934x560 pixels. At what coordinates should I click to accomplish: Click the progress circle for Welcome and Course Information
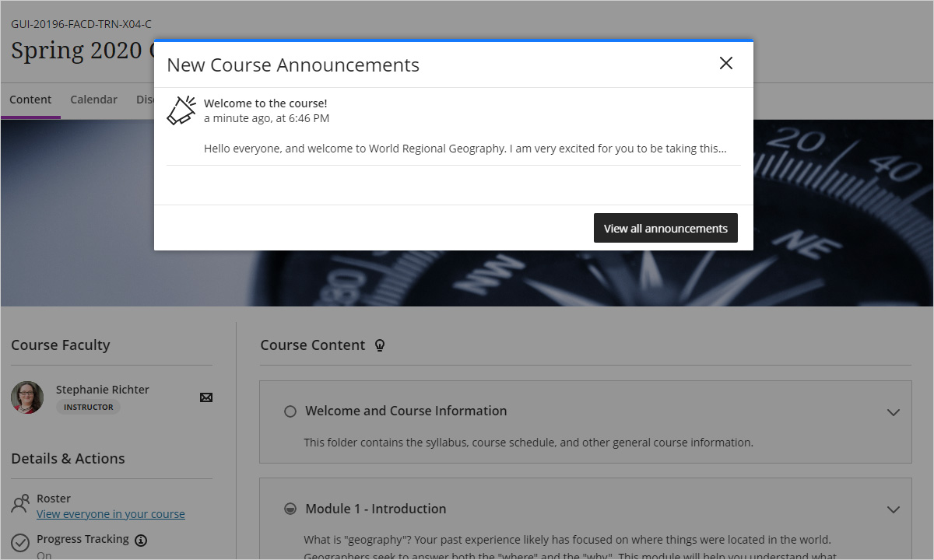point(290,411)
